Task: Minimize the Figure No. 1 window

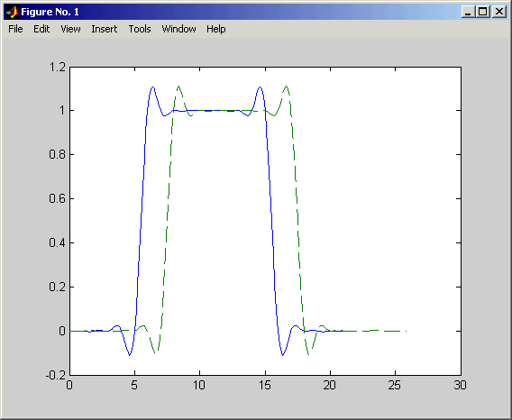Action: click(468, 12)
